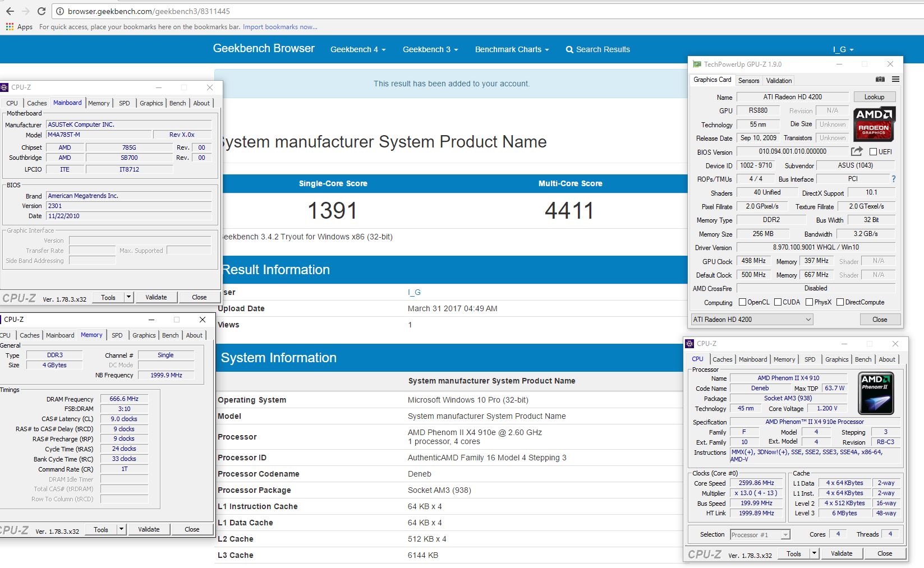Click the browser address bar URL
The image size is (924, 568).
pyautogui.click(x=149, y=11)
